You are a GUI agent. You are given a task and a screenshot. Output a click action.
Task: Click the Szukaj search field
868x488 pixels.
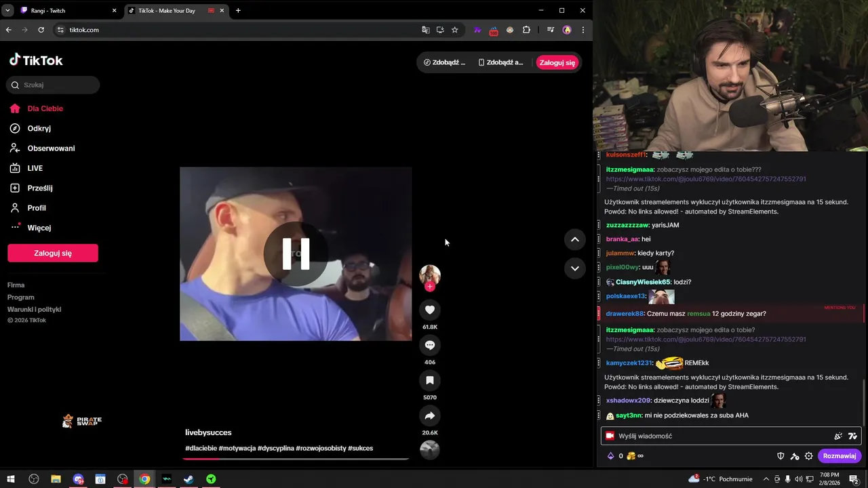point(53,85)
